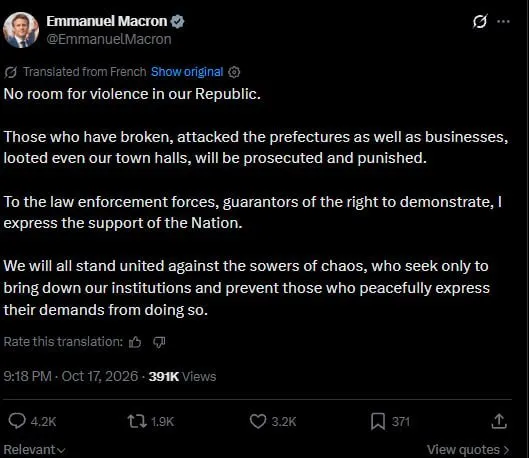
Task: Share the post using the upload arrow icon
Action: tap(499, 421)
